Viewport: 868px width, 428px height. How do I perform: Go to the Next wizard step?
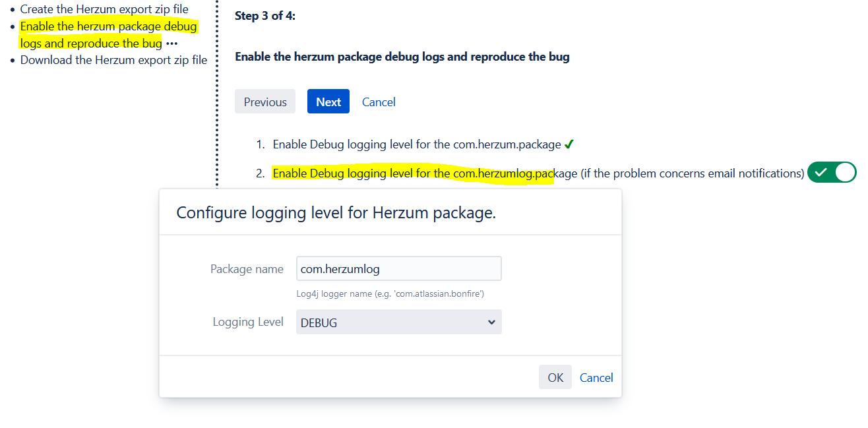(328, 102)
